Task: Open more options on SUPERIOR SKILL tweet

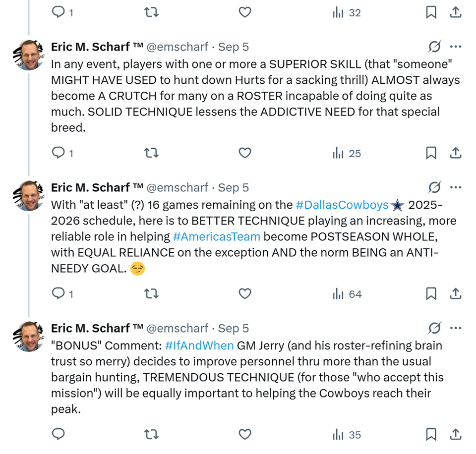Action: click(455, 47)
